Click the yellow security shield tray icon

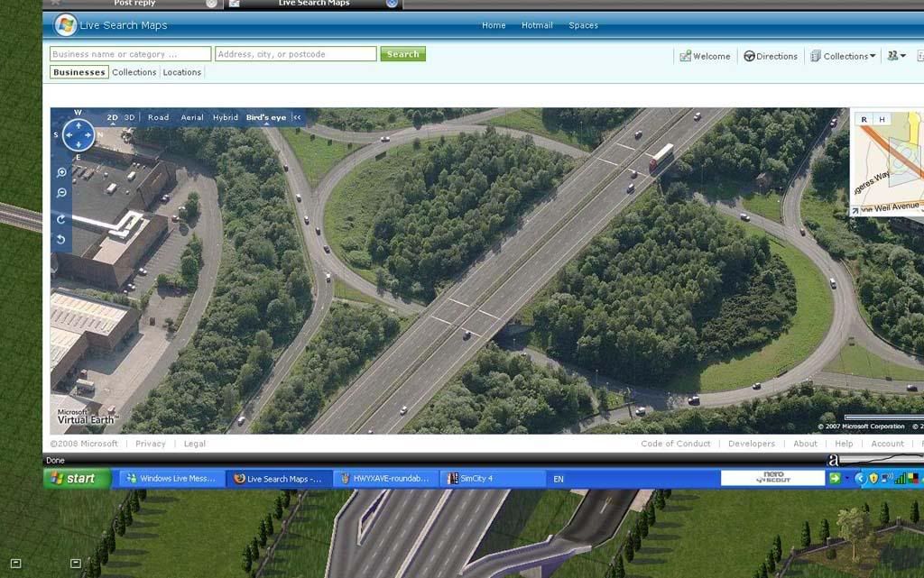873,479
